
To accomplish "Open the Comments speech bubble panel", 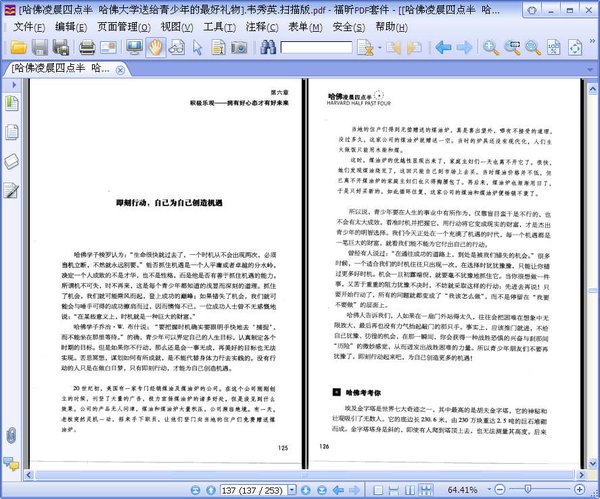I will (11, 464).
